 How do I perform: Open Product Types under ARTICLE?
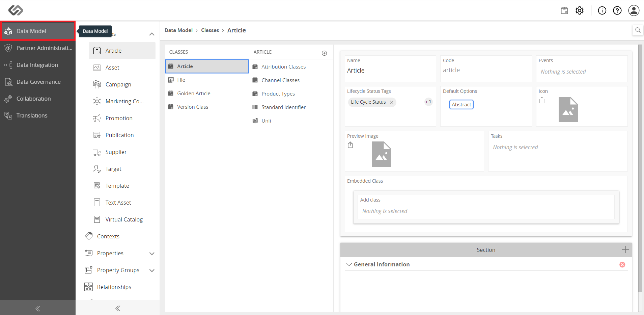tap(291, 94)
